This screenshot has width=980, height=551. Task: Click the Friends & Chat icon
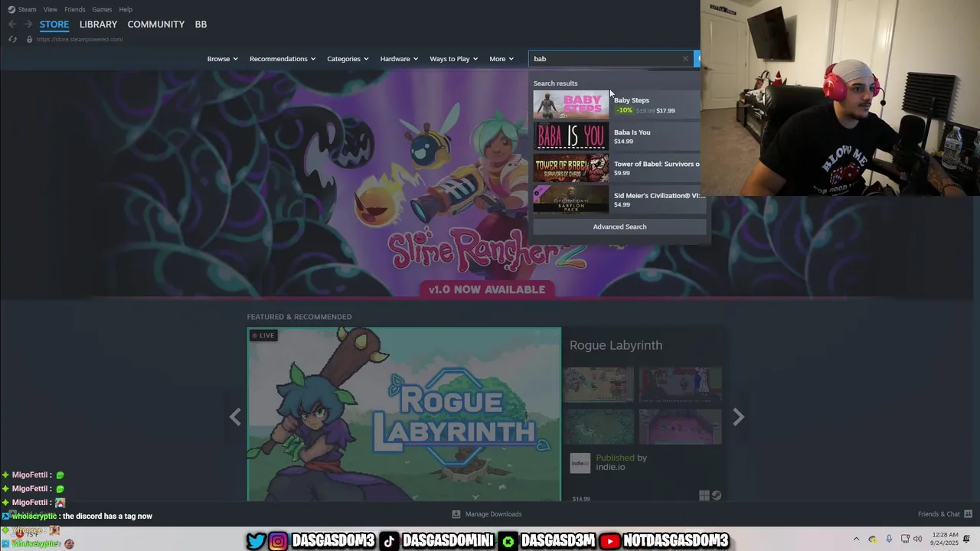point(968,514)
